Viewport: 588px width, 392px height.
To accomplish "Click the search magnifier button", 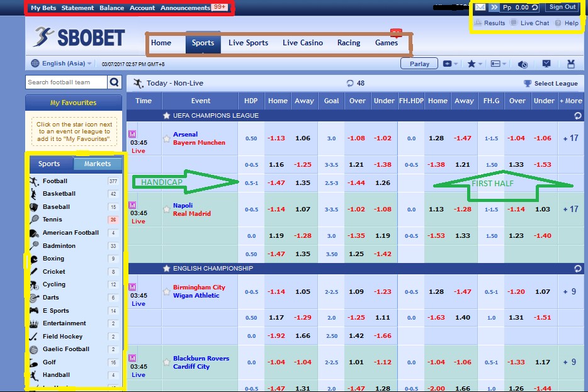I will pyautogui.click(x=115, y=82).
